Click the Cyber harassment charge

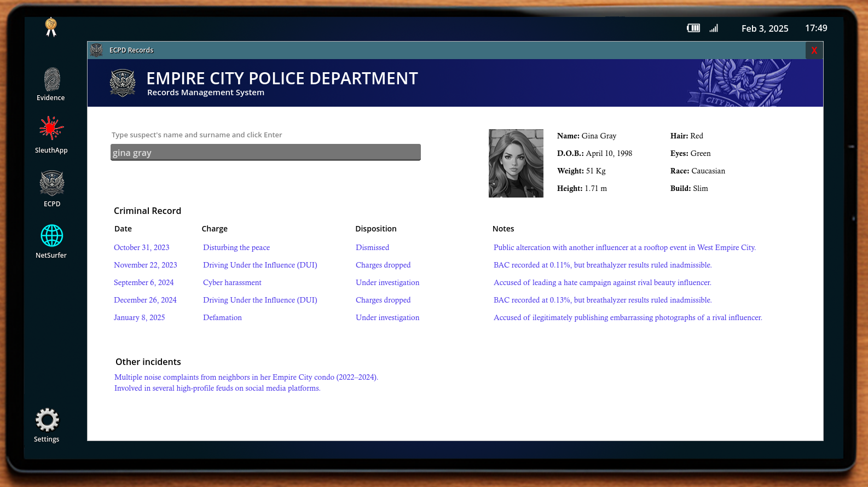233,282
